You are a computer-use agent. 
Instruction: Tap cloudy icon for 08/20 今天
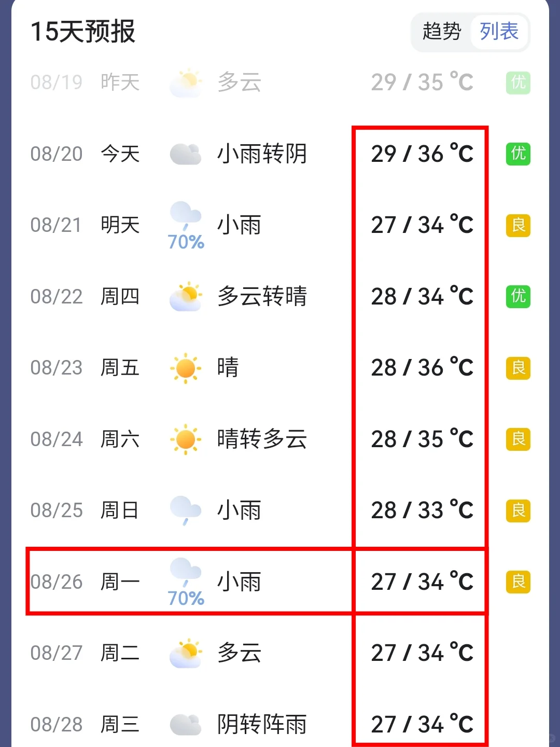pos(186,154)
